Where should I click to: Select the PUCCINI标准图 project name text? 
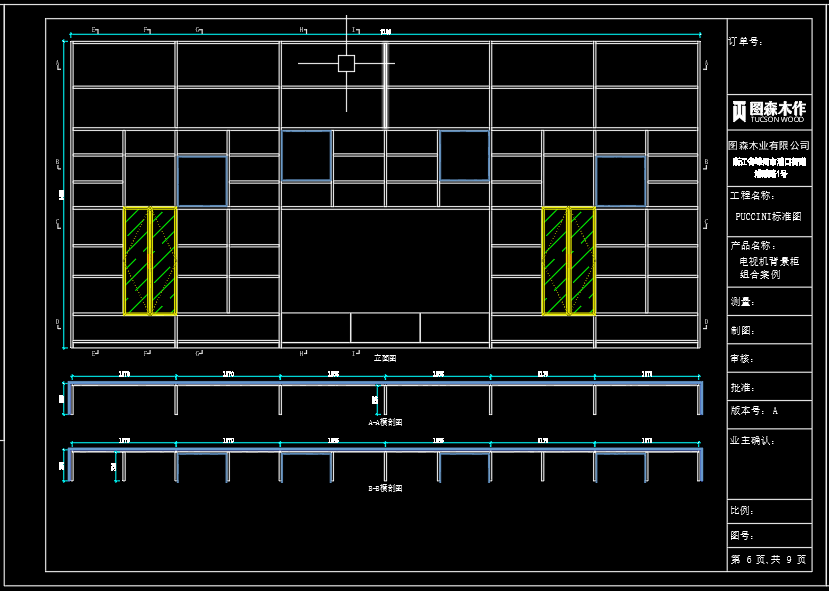[768, 216]
